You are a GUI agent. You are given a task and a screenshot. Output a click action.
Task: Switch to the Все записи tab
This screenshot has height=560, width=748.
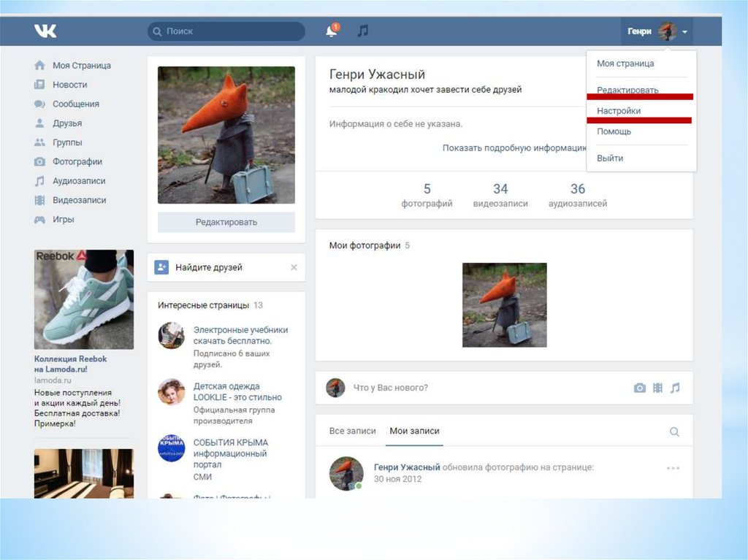point(352,431)
